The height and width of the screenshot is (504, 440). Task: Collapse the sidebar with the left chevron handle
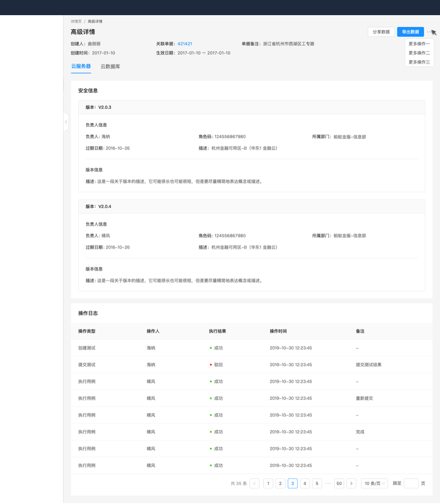coord(66,122)
